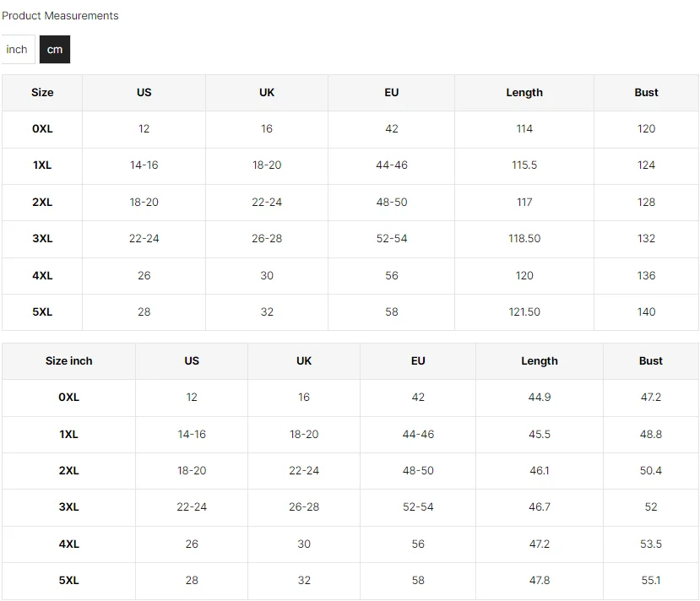Click the EU header in the cm table

[x=392, y=92]
